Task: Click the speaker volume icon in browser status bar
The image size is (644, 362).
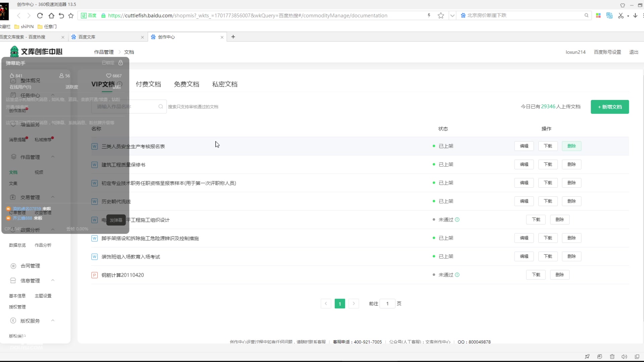Action: pos(624,357)
